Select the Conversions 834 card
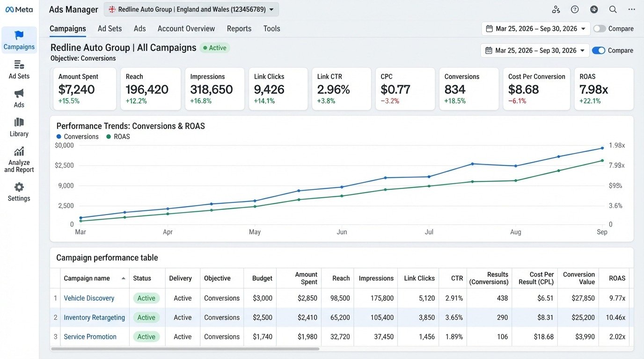 [469, 89]
